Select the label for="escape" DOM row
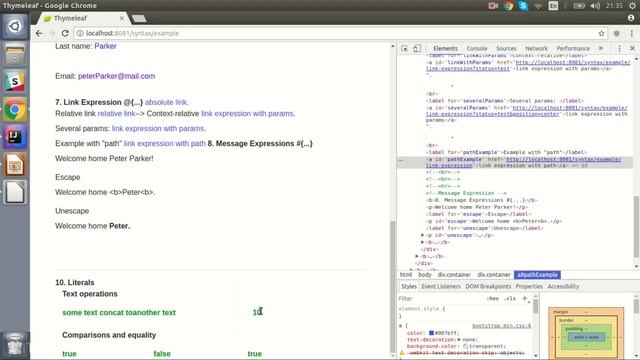Image resolution: width=640 pixels, height=360 pixels. point(478,214)
